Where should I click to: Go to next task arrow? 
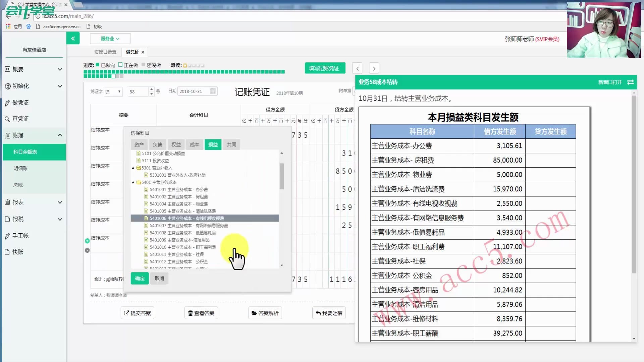374,68
